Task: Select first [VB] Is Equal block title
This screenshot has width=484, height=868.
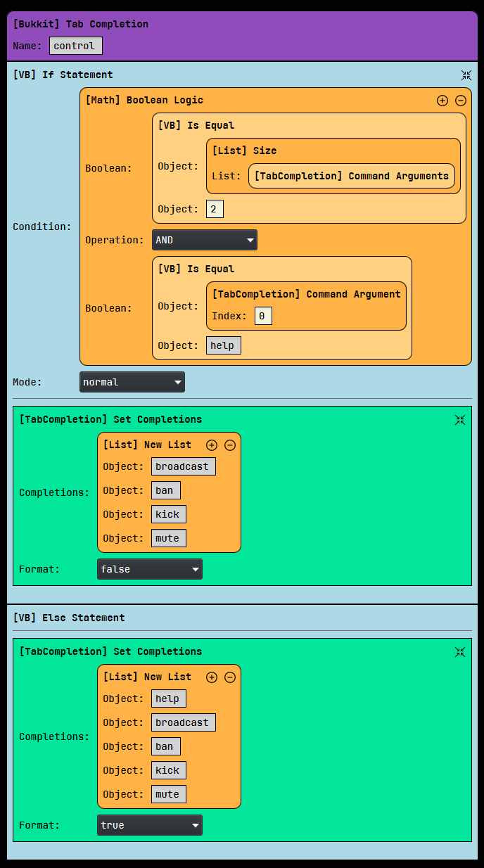Action: (x=196, y=125)
